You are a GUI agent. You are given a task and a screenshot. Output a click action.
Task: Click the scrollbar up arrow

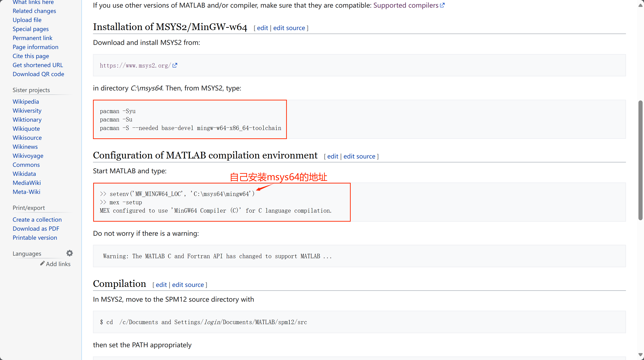point(640,5)
